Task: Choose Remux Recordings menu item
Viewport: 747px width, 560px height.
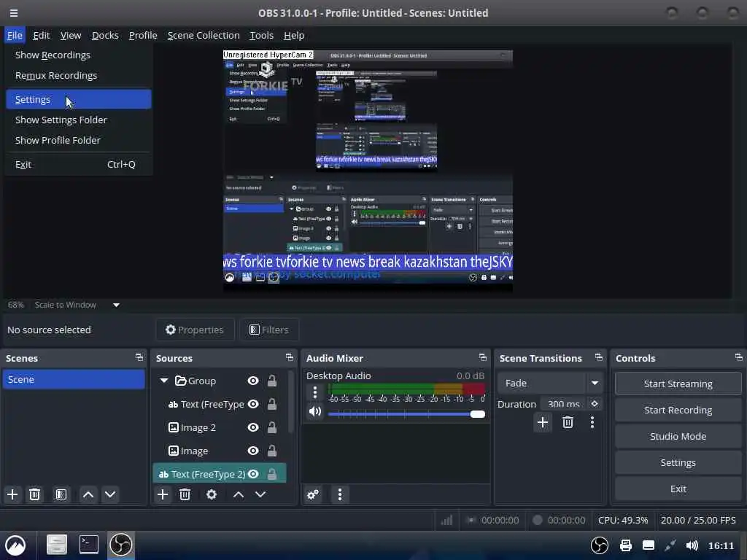Action: point(79,75)
